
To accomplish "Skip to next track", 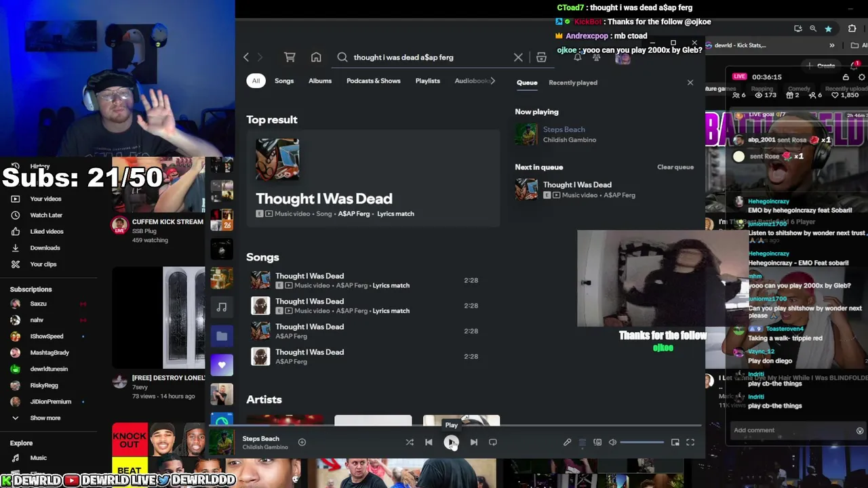I will click(x=474, y=443).
